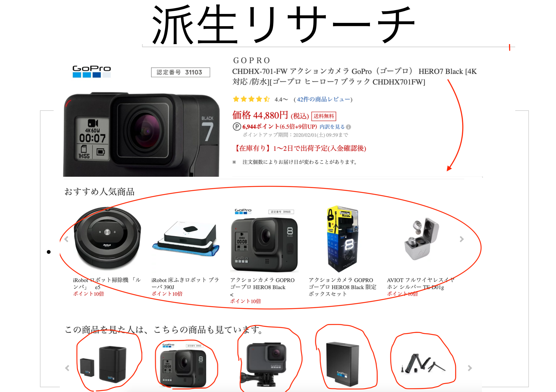Viewport: 556px width, 392px height.
Task: Open GoPro HERO8 Black product thumbnail
Action: pos(264,241)
